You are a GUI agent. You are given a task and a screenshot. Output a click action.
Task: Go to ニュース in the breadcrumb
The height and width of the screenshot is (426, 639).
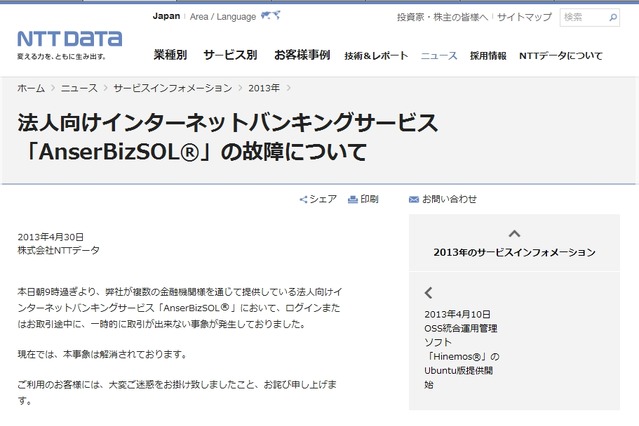[x=79, y=88]
